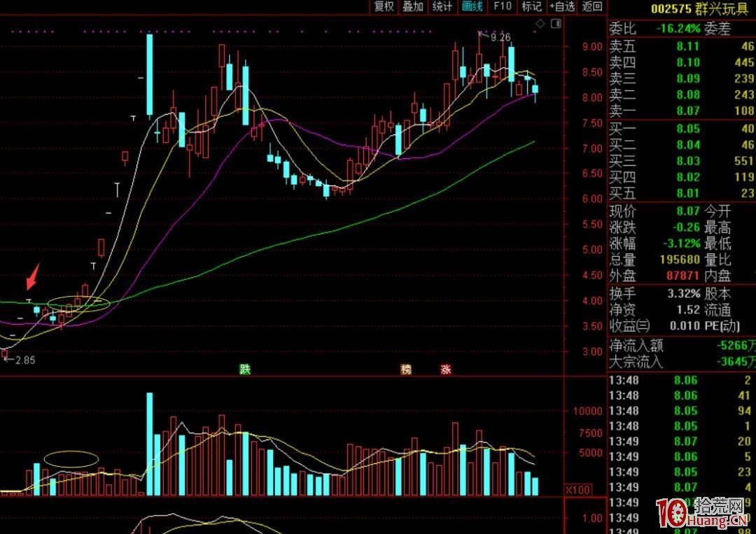This screenshot has height=534, width=756.
Task: Click the red 涨 event marker
Action: click(445, 370)
